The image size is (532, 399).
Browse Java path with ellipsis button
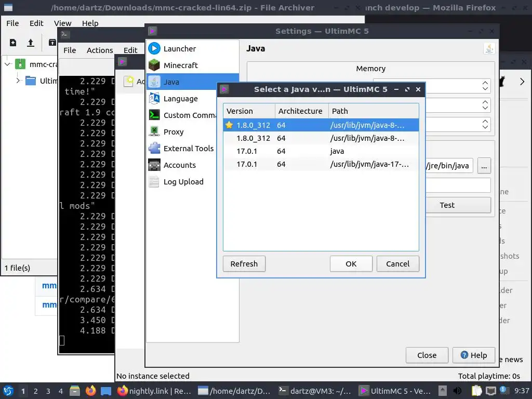(x=484, y=166)
